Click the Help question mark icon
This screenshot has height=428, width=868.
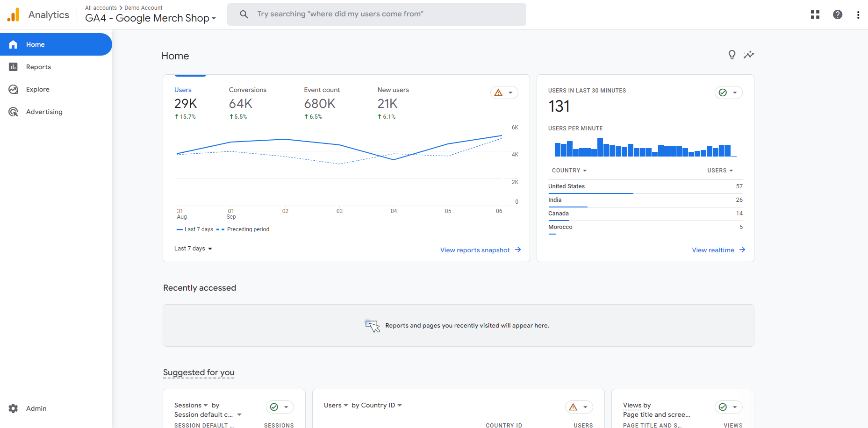coord(838,14)
